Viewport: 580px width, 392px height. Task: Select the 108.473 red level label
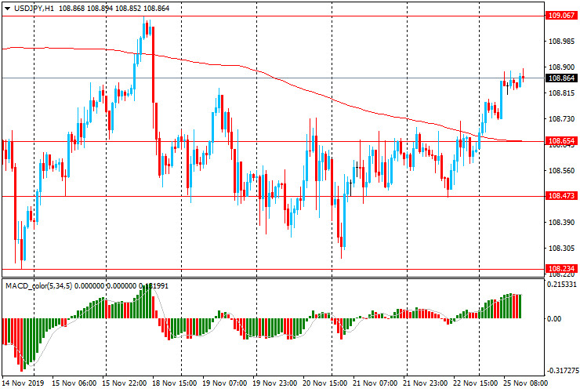[x=561, y=196]
